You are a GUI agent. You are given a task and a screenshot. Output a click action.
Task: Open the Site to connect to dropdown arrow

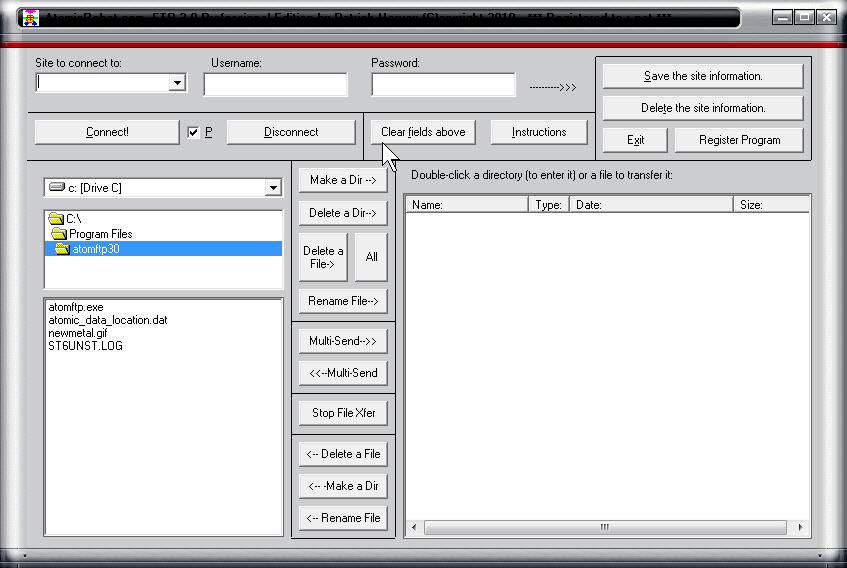[177, 83]
